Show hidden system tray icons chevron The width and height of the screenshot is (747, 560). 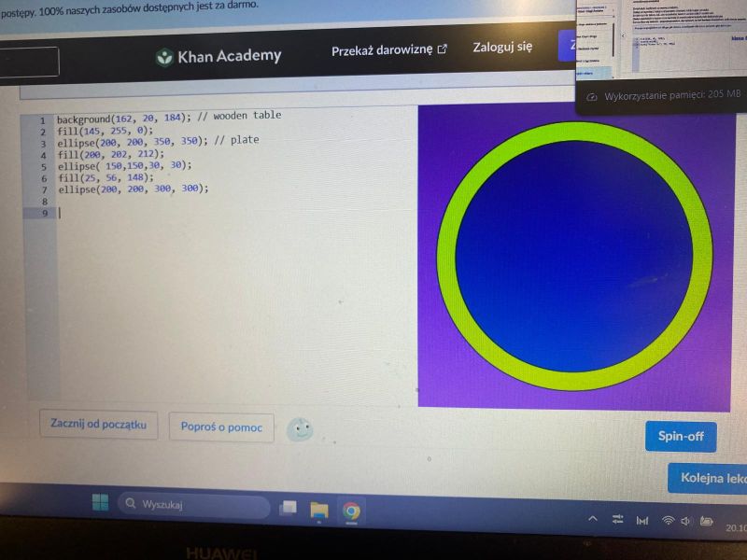(x=593, y=518)
